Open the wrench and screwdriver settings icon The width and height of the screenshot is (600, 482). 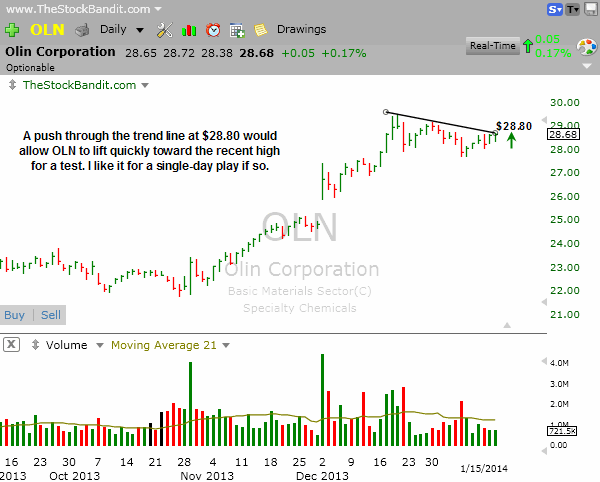pyautogui.click(x=165, y=30)
